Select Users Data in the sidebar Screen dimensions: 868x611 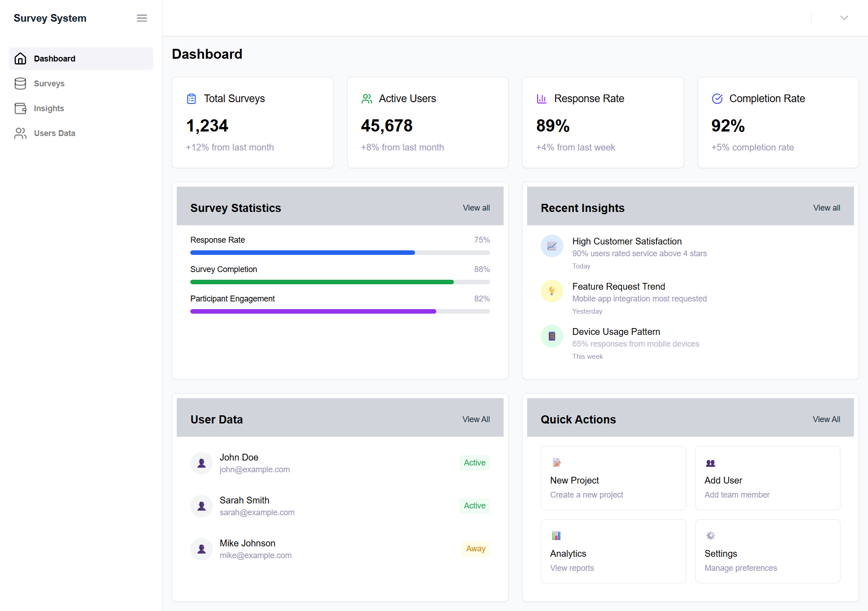tap(54, 133)
